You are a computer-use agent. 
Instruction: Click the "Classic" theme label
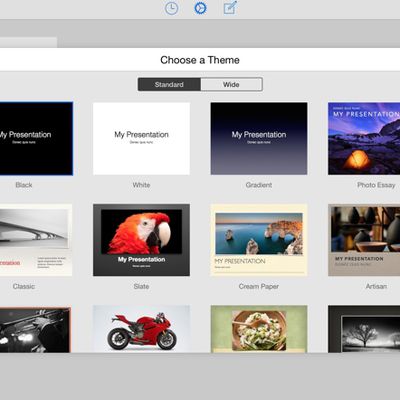tap(24, 286)
